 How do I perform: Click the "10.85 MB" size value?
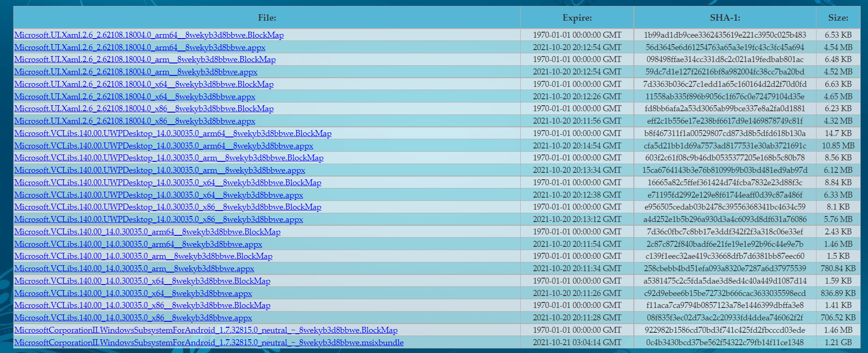pos(838,146)
